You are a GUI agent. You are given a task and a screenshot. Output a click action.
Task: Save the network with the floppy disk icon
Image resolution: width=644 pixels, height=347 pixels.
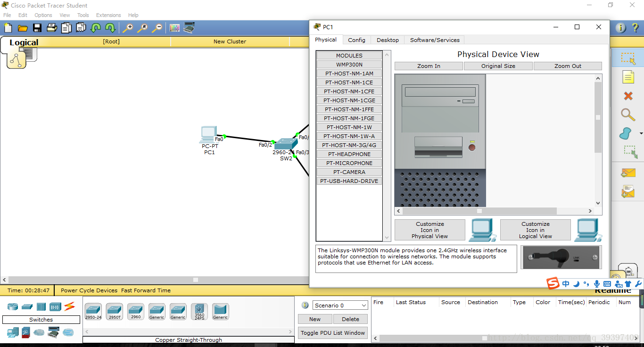point(37,28)
